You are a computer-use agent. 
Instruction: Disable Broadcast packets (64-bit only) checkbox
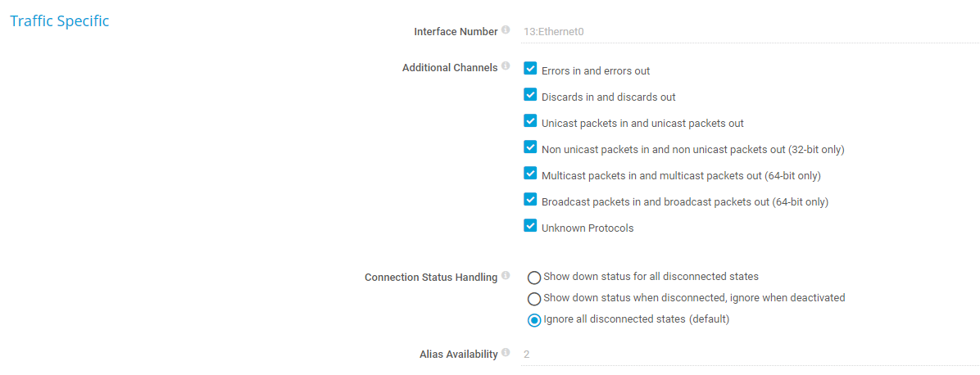530,200
